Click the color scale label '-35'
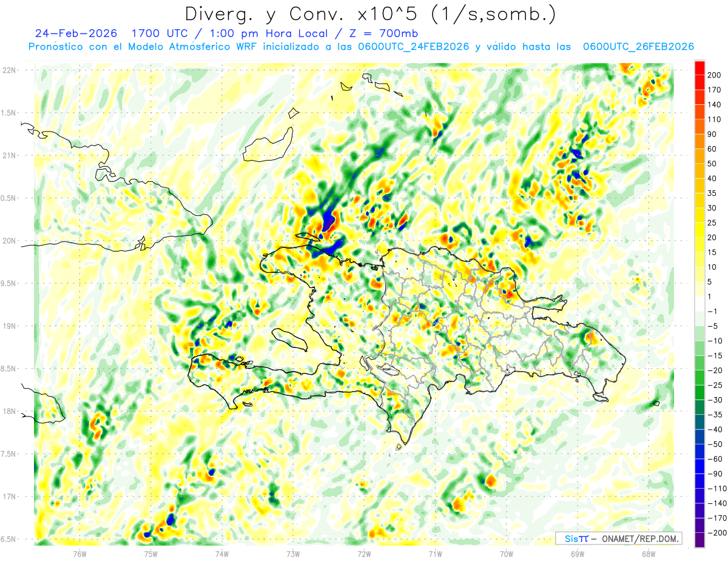Viewport: 728px width, 562px height. (716, 415)
